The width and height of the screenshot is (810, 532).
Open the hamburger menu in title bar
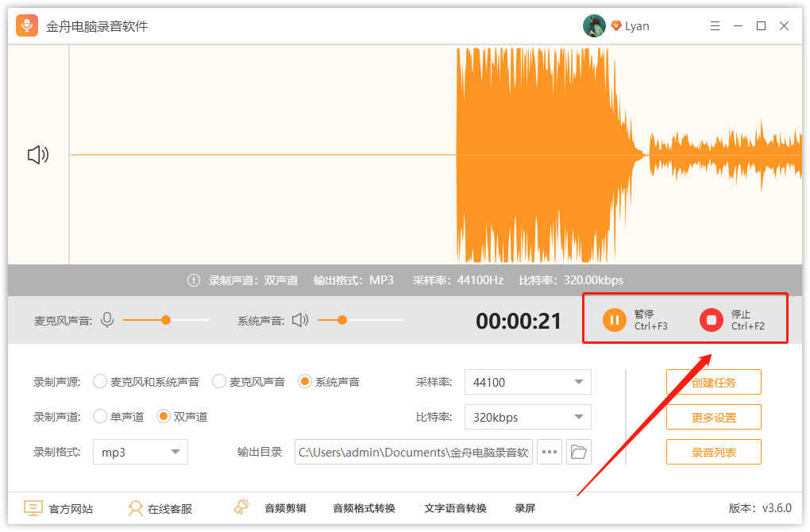[x=715, y=26]
